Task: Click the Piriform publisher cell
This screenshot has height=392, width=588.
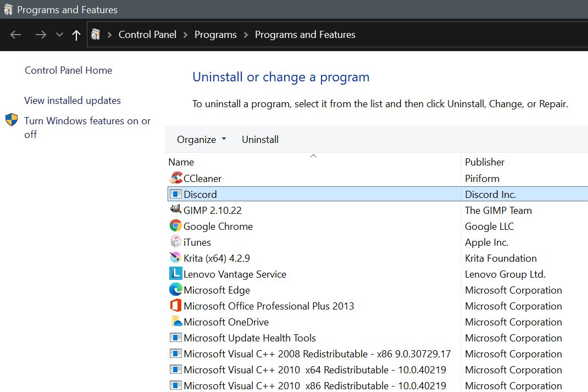Action: tap(482, 179)
